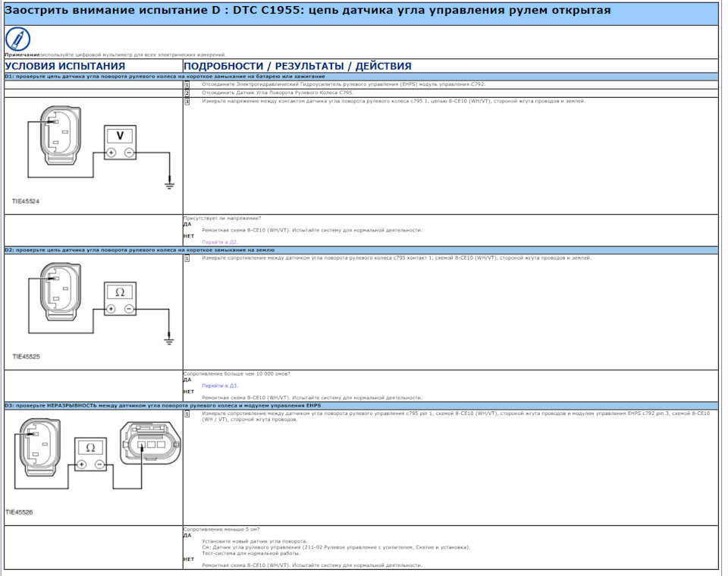Click the question 'Присутствует ли напряжение?'
The height and width of the screenshot is (576, 728).
tap(222, 219)
